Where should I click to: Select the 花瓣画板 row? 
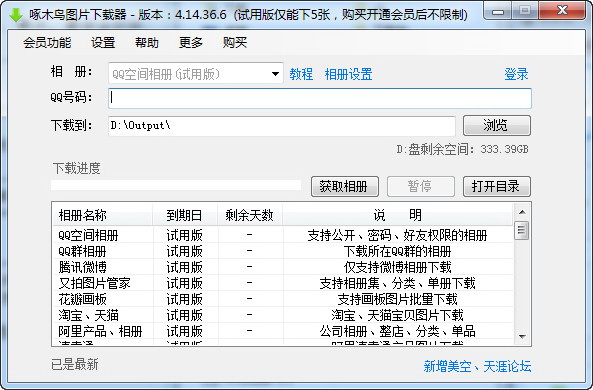coord(283,299)
